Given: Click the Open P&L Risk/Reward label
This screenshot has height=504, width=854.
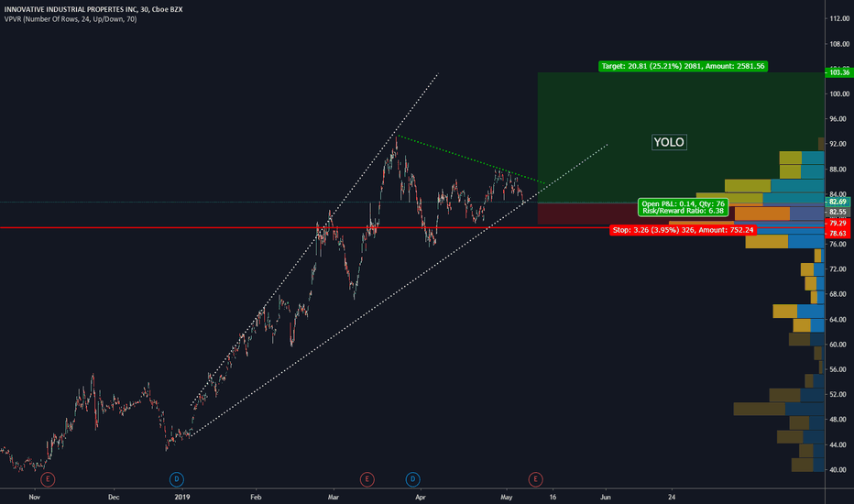Looking at the screenshot, I should [683, 207].
